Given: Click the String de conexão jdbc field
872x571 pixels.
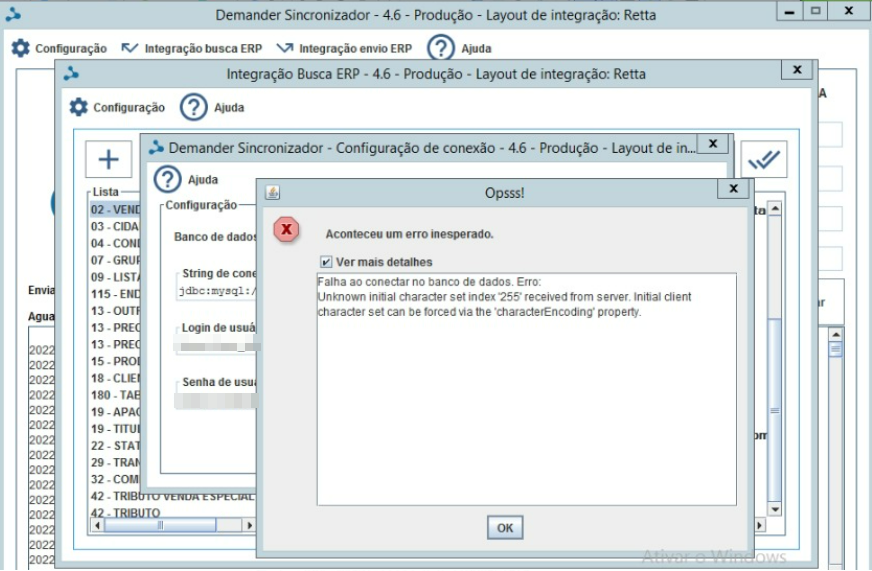Looking at the screenshot, I should pos(219,291).
